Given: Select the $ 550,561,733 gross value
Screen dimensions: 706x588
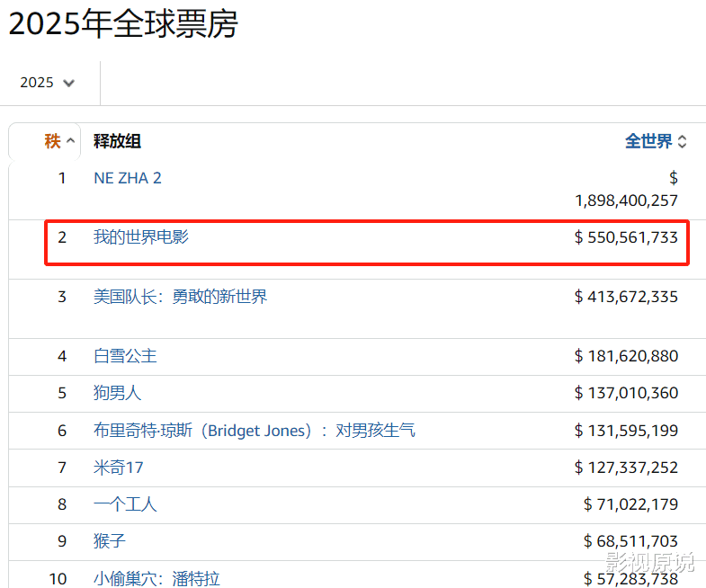Looking at the screenshot, I should tap(626, 237).
